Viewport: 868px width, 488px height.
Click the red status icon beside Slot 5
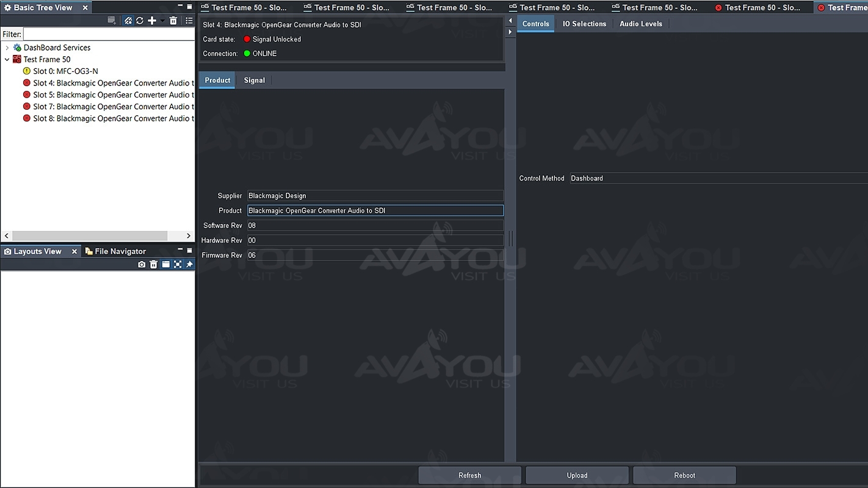(x=26, y=95)
